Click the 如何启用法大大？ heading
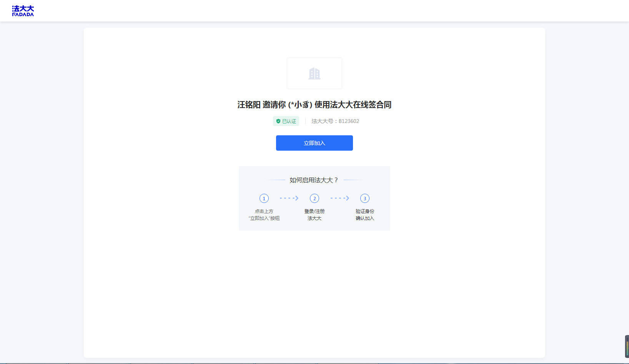Screen dimensions: 629x364 click(314, 180)
